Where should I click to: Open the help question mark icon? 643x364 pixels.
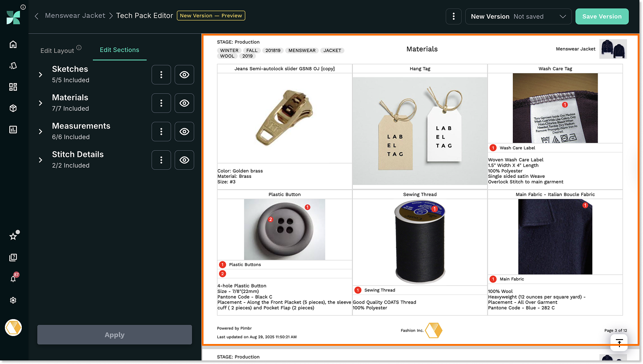(x=13, y=257)
